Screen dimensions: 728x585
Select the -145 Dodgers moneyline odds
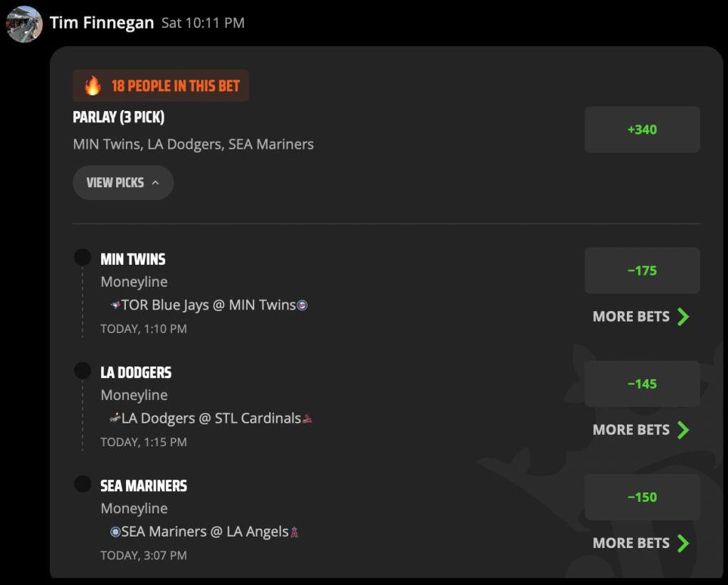coord(642,384)
